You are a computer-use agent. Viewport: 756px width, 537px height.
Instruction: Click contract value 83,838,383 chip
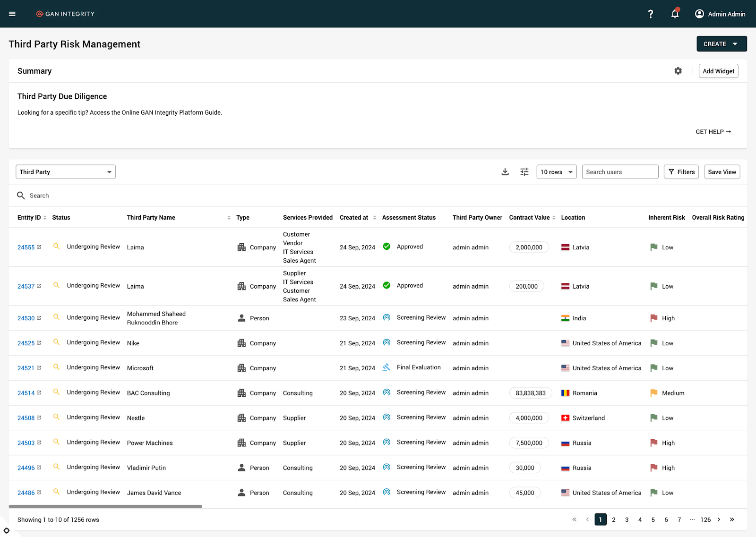point(531,393)
